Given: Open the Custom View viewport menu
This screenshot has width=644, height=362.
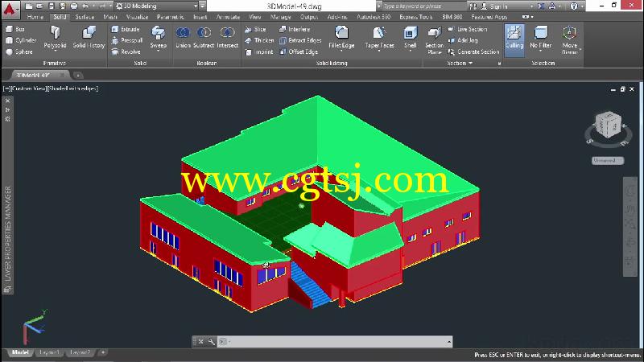Looking at the screenshot, I should (x=30, y=88).
